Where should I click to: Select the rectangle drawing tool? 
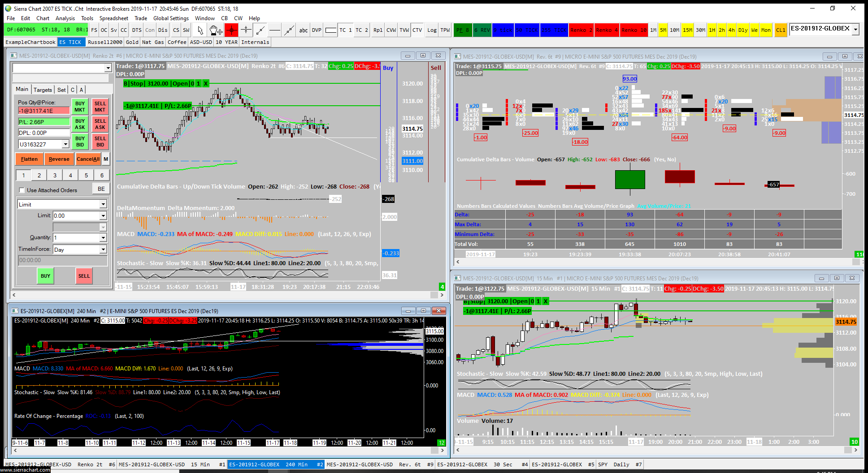coord(331,30)
